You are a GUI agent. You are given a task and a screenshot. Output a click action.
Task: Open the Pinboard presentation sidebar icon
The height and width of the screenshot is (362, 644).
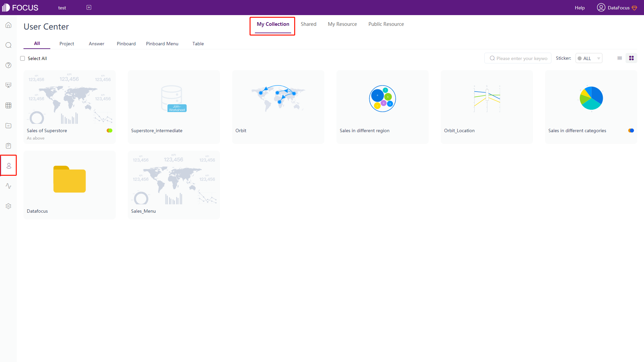tap(8, 85)
